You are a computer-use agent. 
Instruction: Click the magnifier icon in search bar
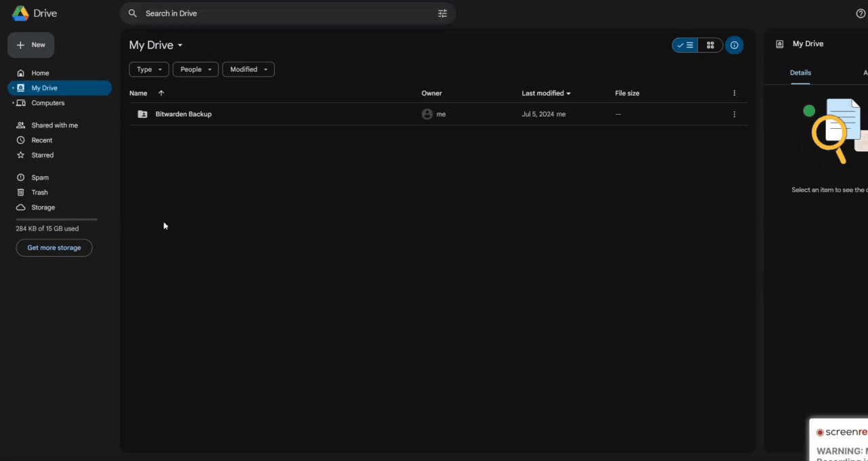(x=132, y=14)
